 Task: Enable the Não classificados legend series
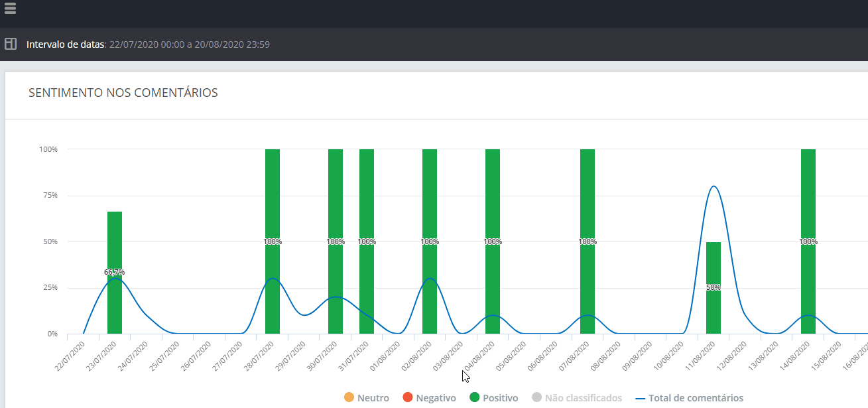tap(576, 398)
